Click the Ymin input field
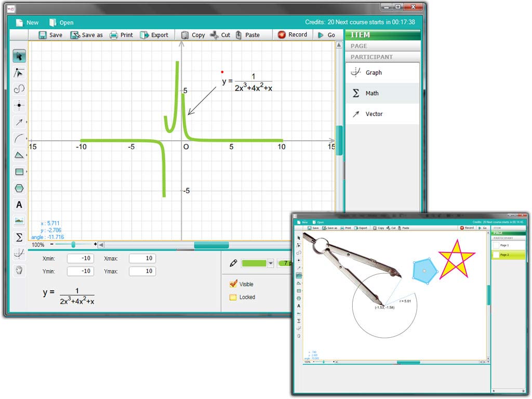The height and width of the screenshot is (399, 532). [x=81, y=271]
